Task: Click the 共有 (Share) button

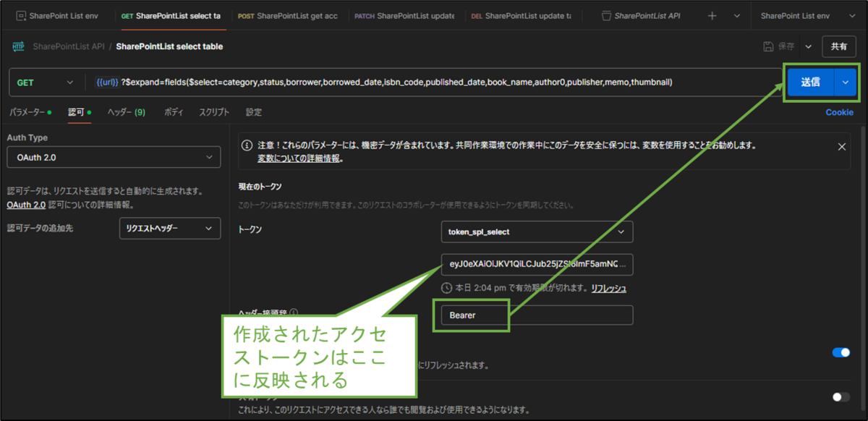Action: pos(838,46)
